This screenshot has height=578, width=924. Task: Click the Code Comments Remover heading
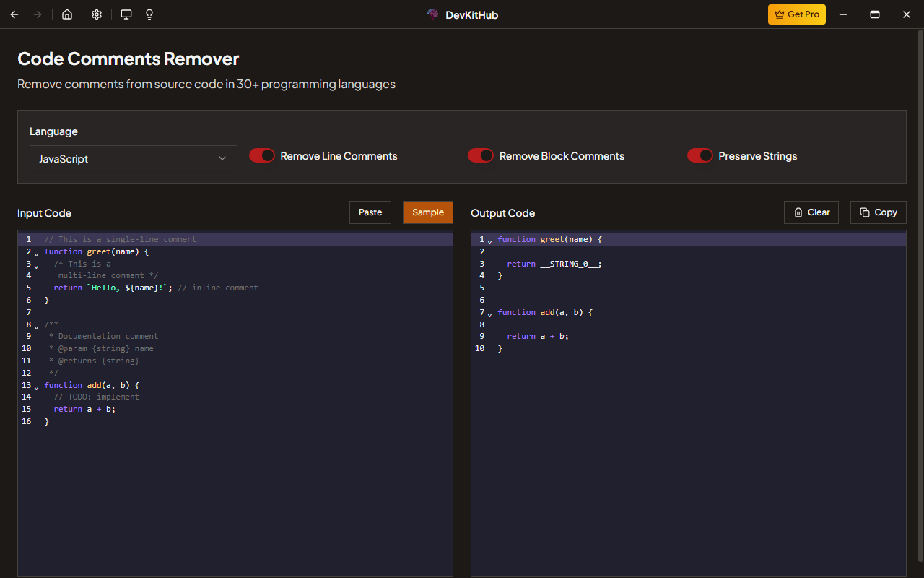pyautogui.click(x=128, y=59)
